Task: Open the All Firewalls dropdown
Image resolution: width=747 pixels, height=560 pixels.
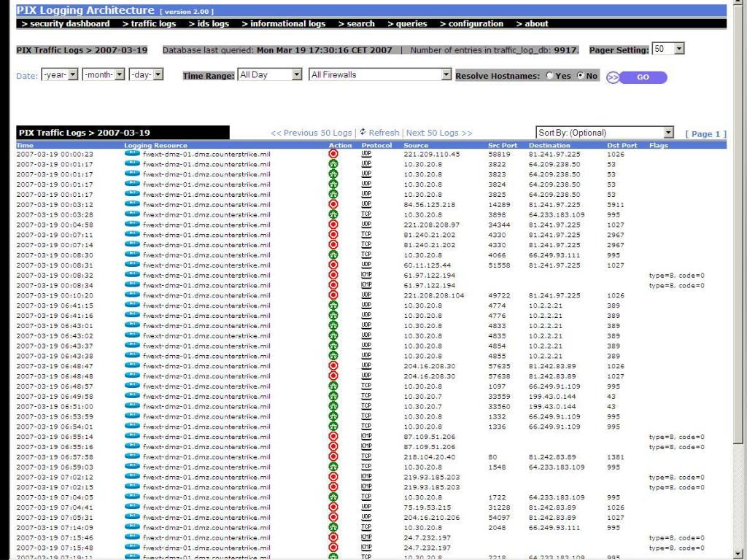Action: 379,75
